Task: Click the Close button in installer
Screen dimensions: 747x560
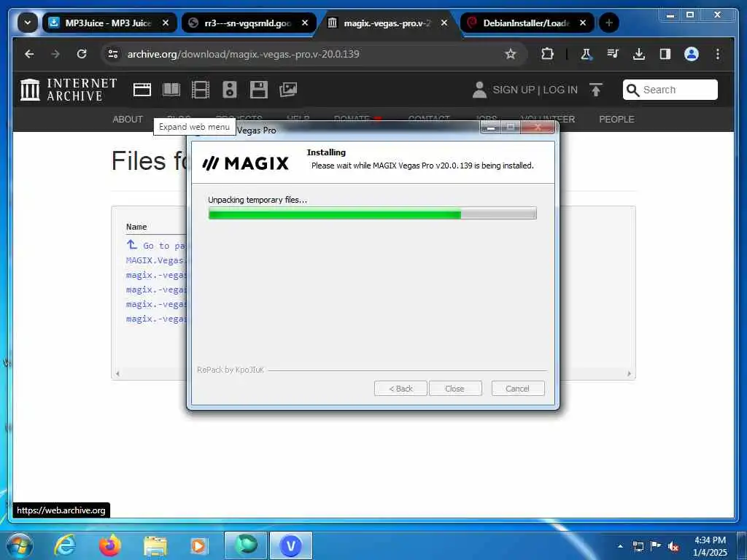Action: coord(455,389)
